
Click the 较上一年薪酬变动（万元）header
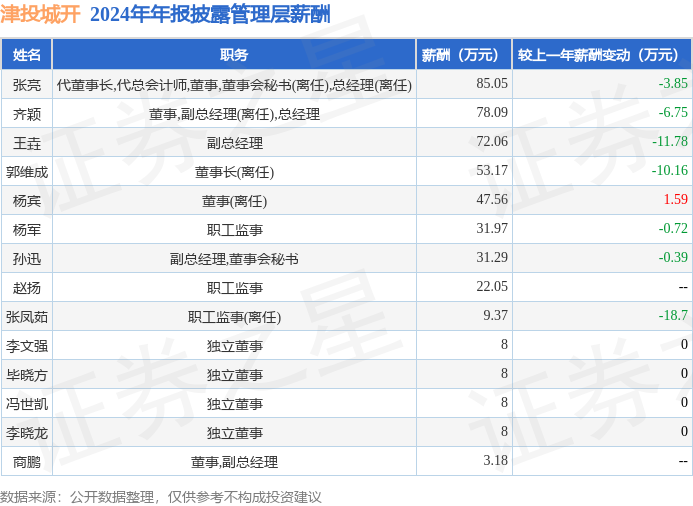pyautogui.click(x=602, y=55)
